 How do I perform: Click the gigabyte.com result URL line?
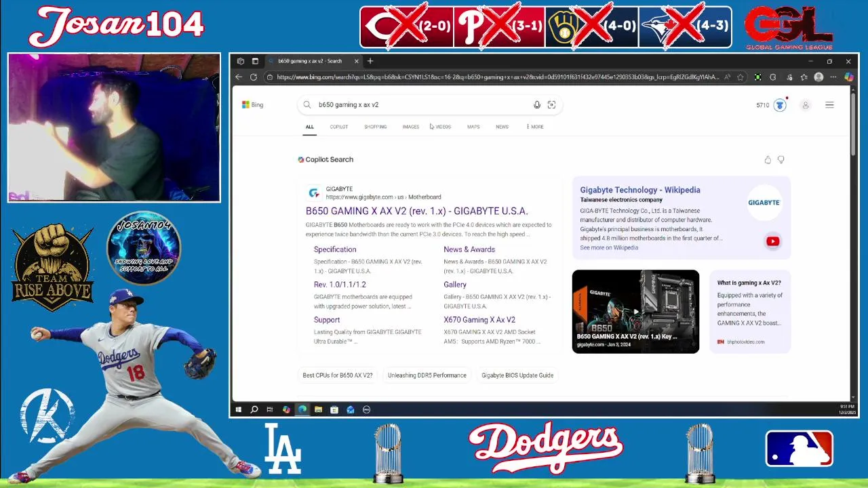pos(383,197)
